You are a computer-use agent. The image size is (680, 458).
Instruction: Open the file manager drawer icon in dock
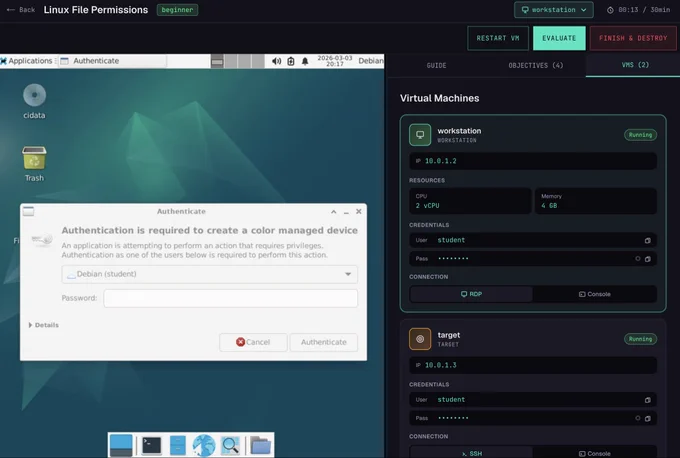coord(177,445)
